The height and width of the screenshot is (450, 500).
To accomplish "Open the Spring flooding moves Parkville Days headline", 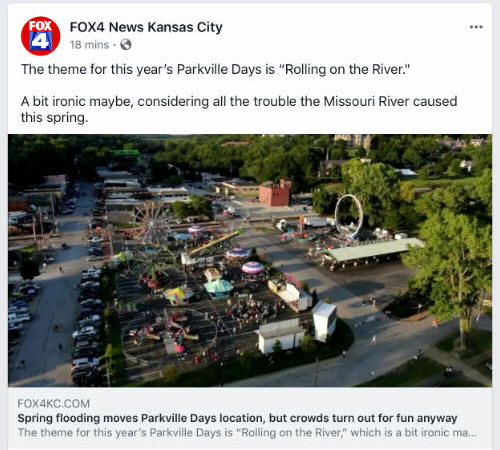I will click(237, 418).
